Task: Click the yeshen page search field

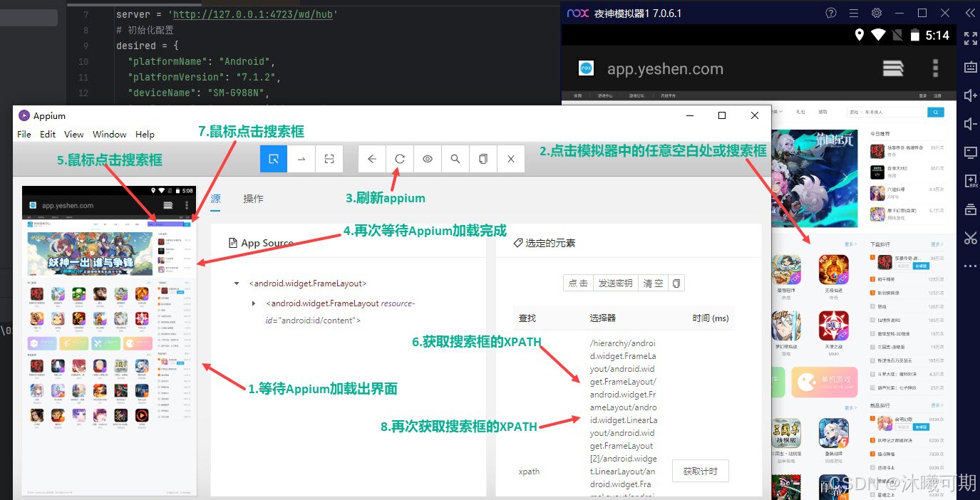Action: coord(894,112)
